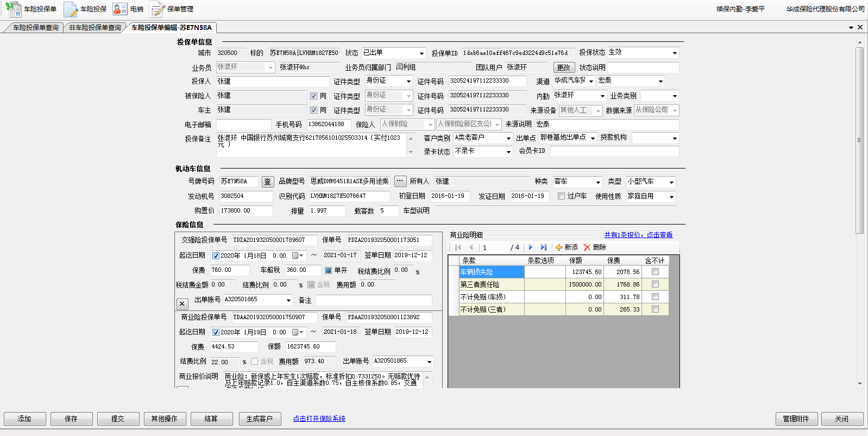
Task: Click the 电销 toolbar icon
Action: [x=128, y=9]
